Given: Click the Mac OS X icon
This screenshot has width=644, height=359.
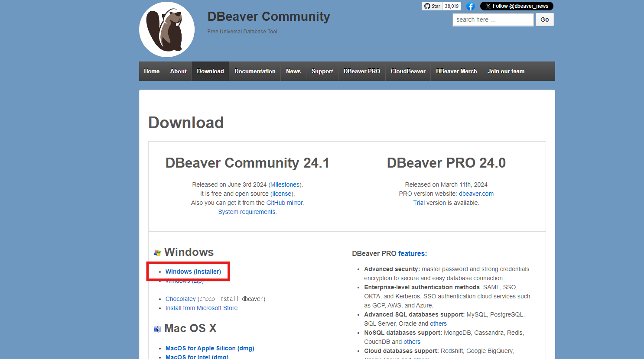Looking at the screenshot, I should click(157, 329).
